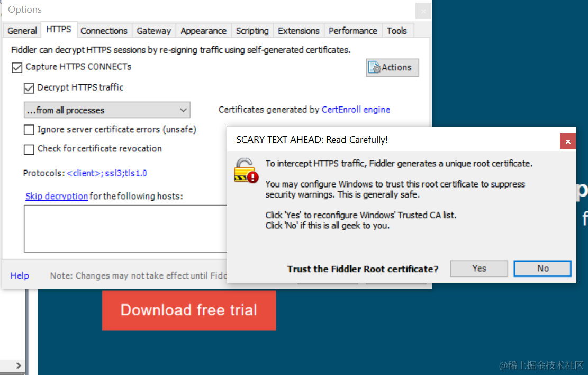
Task: Go to the Extensions tab
Action: [298, 31]
